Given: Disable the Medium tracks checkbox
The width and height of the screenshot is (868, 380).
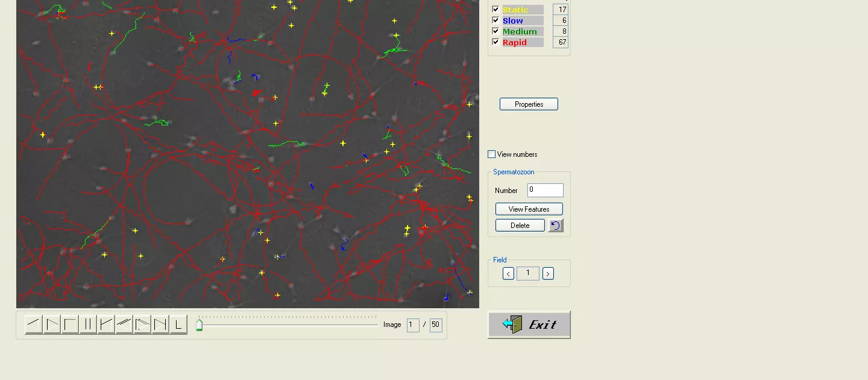Looking at the screenshot, I should (495, 31).
